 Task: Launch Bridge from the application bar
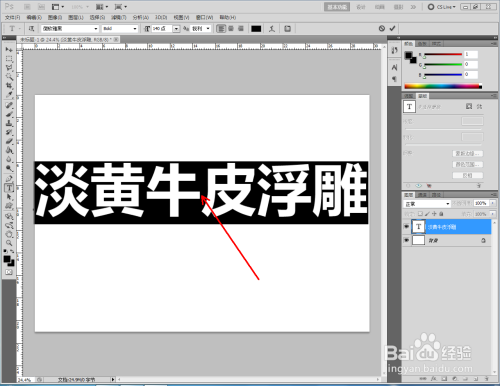(27, 7)
